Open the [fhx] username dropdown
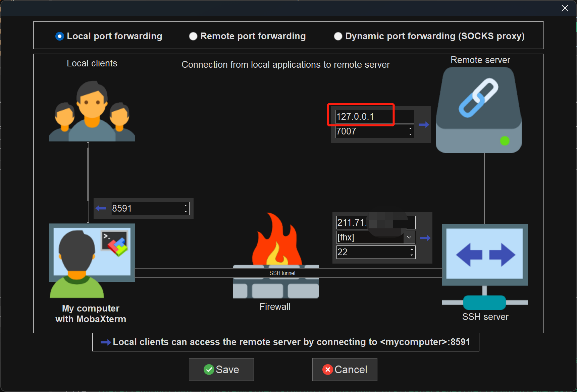Screen dimensions: 577x392 [x=409, y=237]
